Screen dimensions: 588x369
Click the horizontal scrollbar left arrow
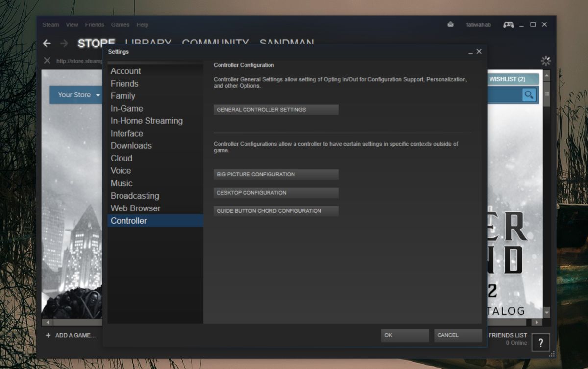pyautogui.click(x=48, y=323)
